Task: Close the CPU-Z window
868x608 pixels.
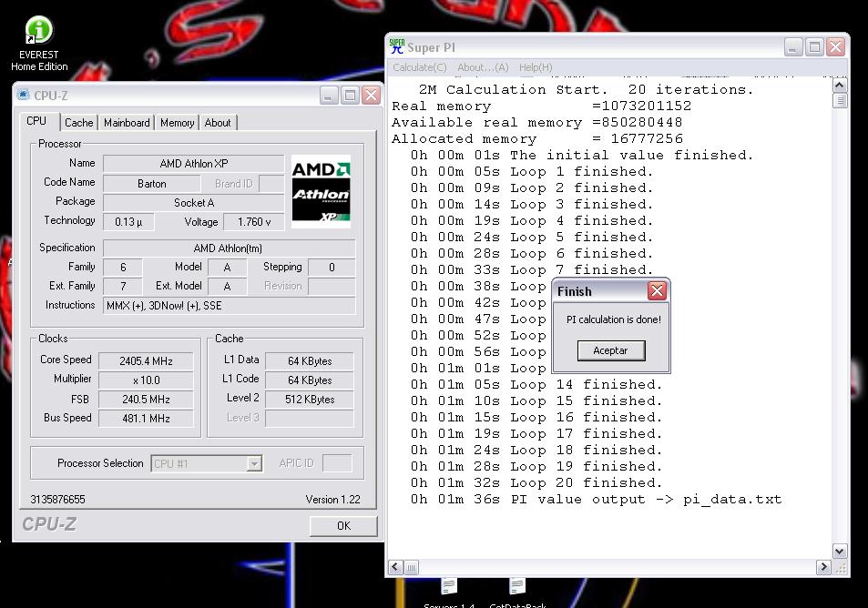Action: pyautogui.click(x=371, y=95)
